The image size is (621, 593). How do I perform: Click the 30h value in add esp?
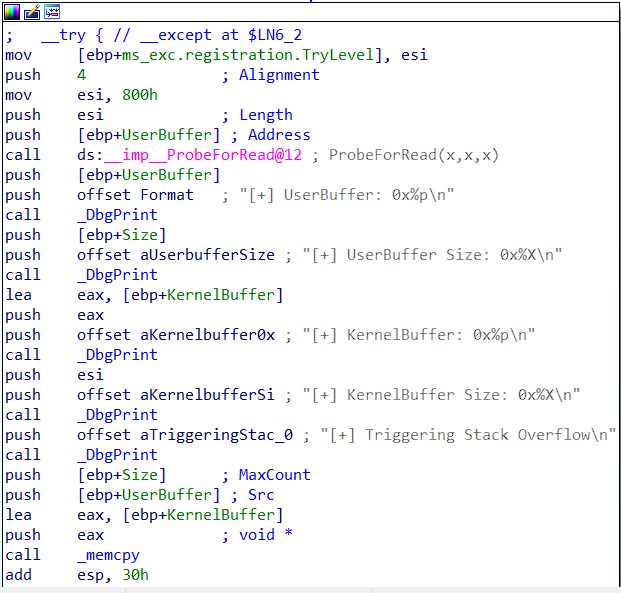[135, 575]
